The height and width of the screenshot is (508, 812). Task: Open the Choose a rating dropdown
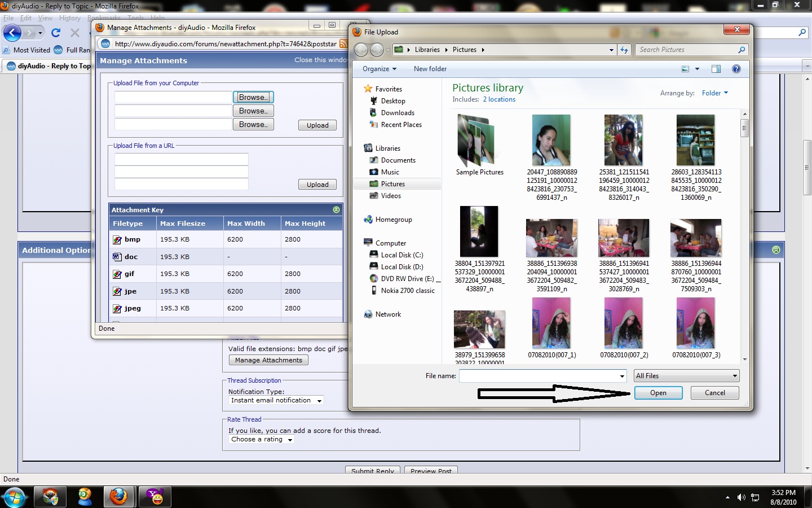click(262, 439)
